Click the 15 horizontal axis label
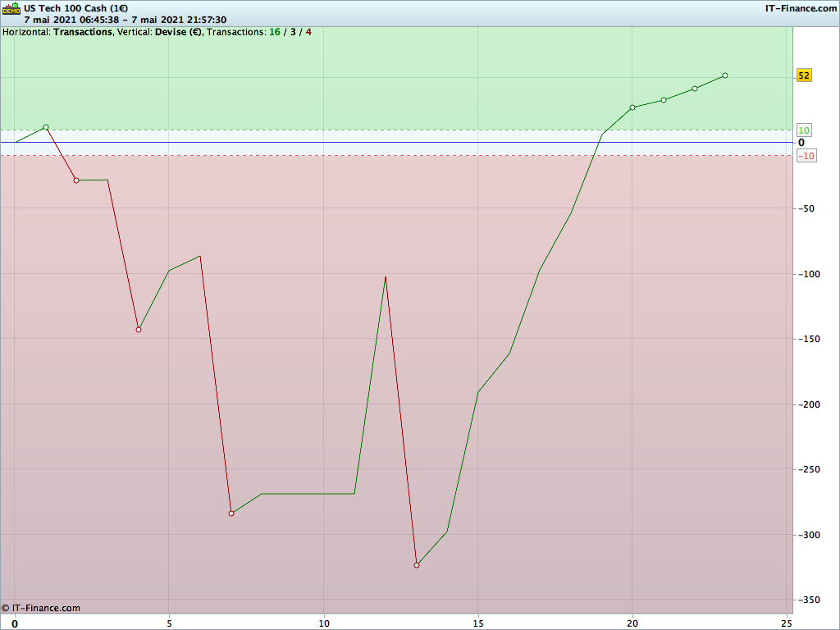Image resolution: width=840 pixels, height=630 pixels. tap(478, 623)
